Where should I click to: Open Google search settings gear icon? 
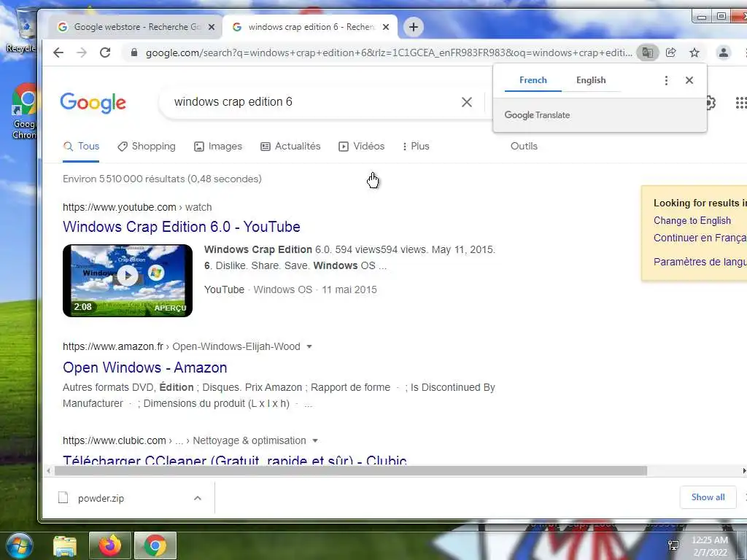pyautogui.click(x=711, y=102)
